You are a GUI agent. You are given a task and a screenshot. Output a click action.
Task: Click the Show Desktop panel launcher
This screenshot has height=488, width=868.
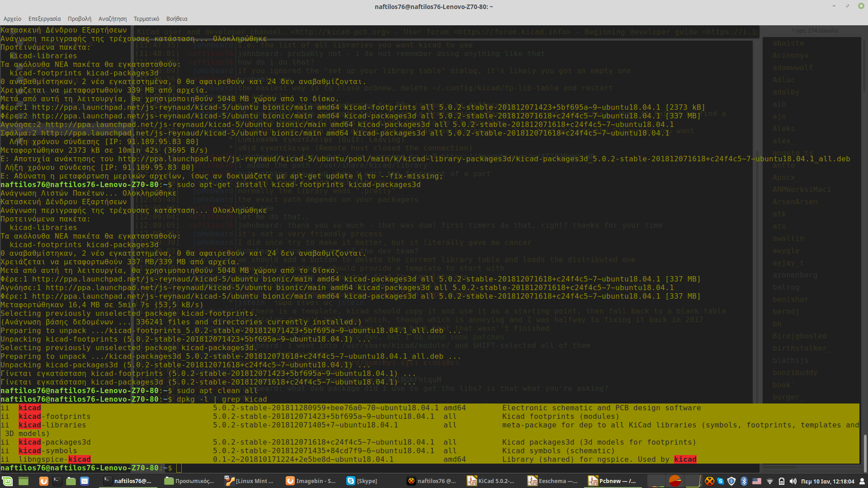24,481
